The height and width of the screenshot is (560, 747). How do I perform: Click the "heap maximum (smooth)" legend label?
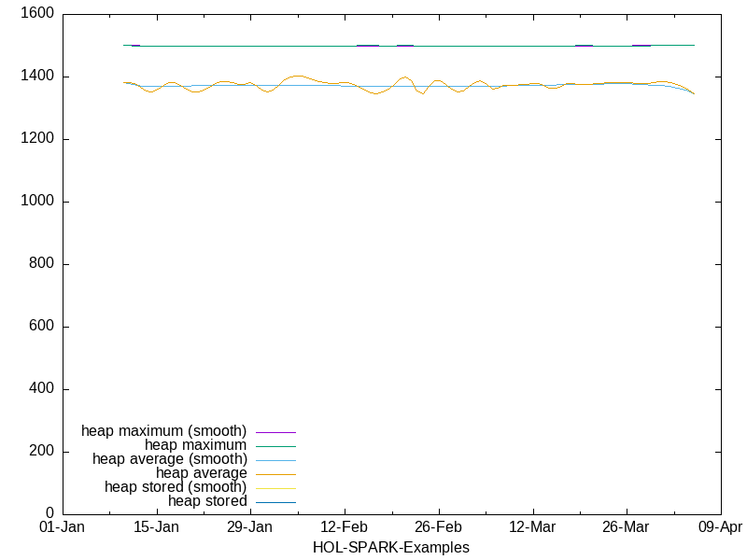164,431
